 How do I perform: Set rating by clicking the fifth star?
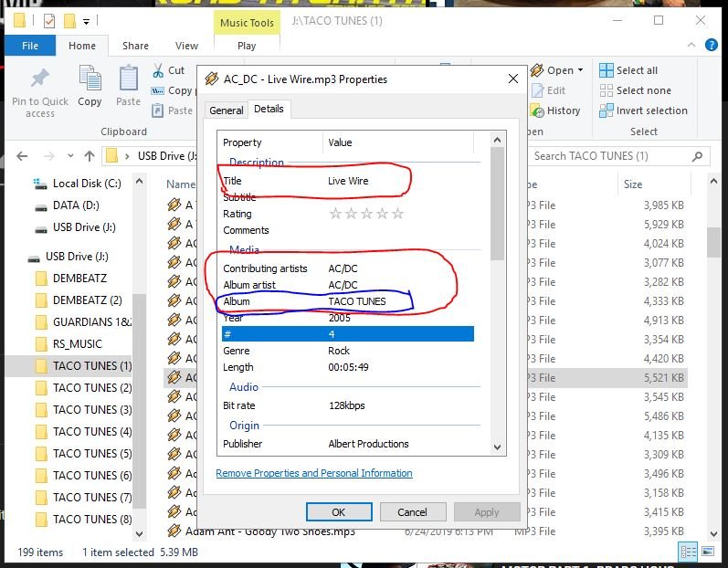coord(398,214)
